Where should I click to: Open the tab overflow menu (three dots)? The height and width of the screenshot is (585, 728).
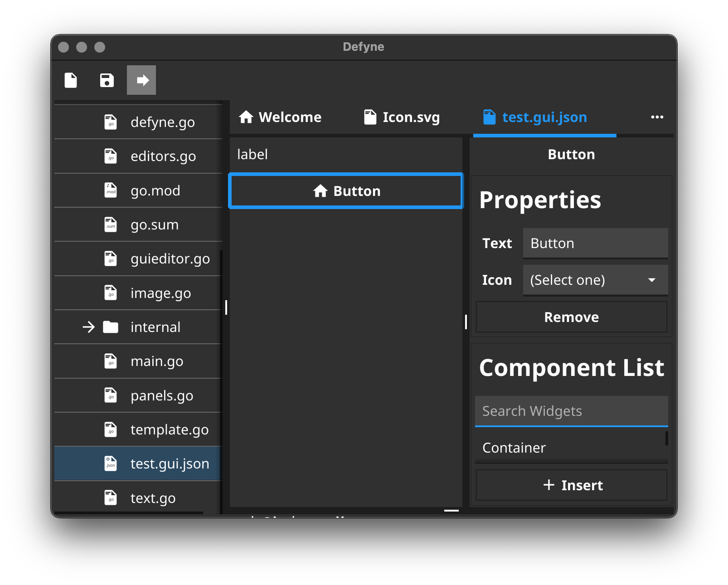pos(657,117)
